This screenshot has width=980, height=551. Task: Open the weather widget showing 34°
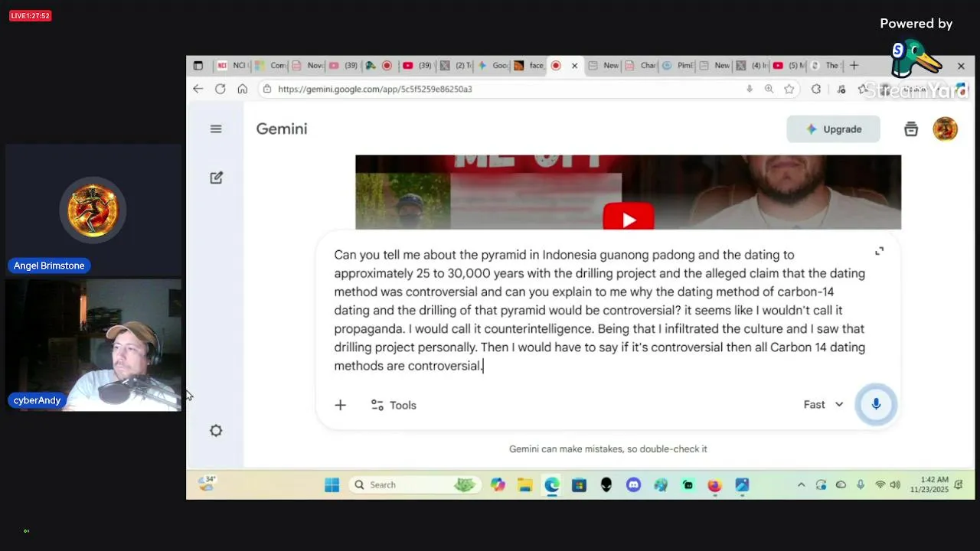[207, 483]
